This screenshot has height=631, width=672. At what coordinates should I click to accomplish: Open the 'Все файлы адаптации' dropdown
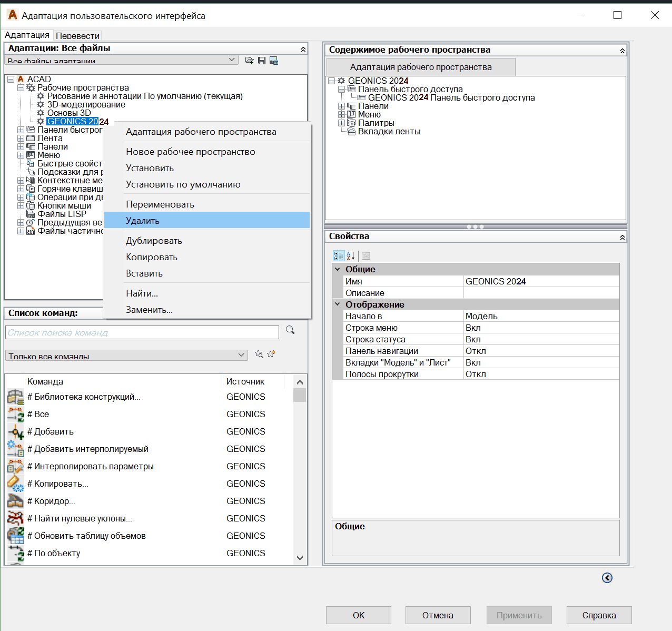[x=232, y=60]
